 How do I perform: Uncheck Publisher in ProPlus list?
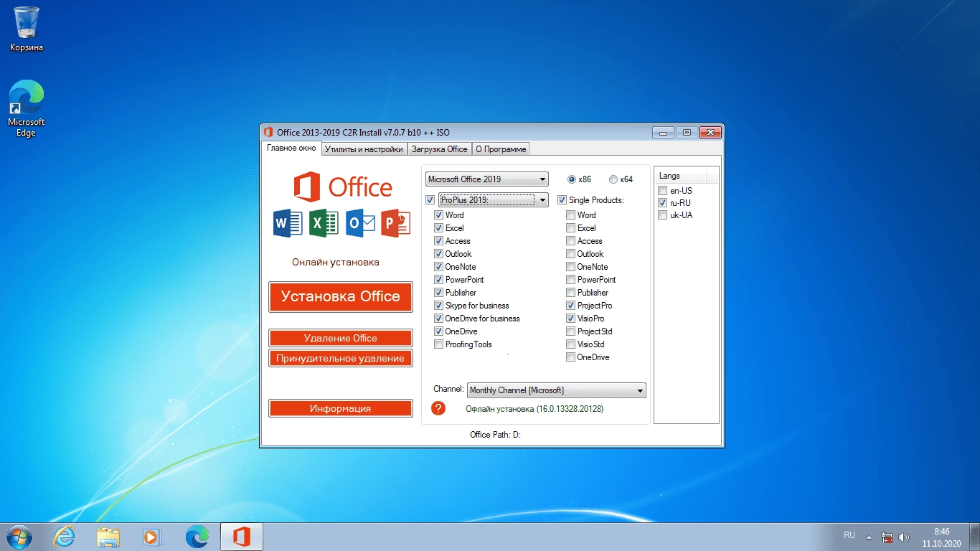coord(438,293)
